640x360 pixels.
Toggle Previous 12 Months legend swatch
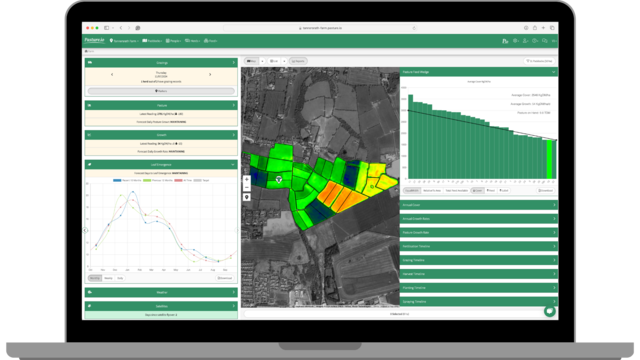(147, 180)
